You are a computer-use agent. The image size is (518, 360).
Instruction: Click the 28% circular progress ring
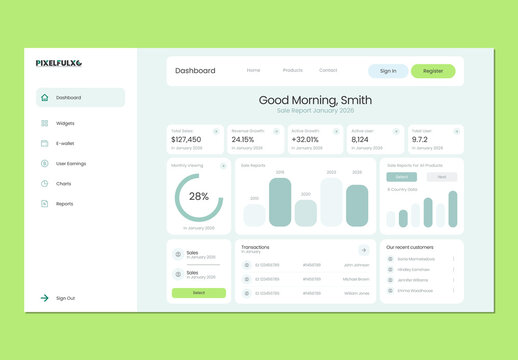tap(199, 197)
